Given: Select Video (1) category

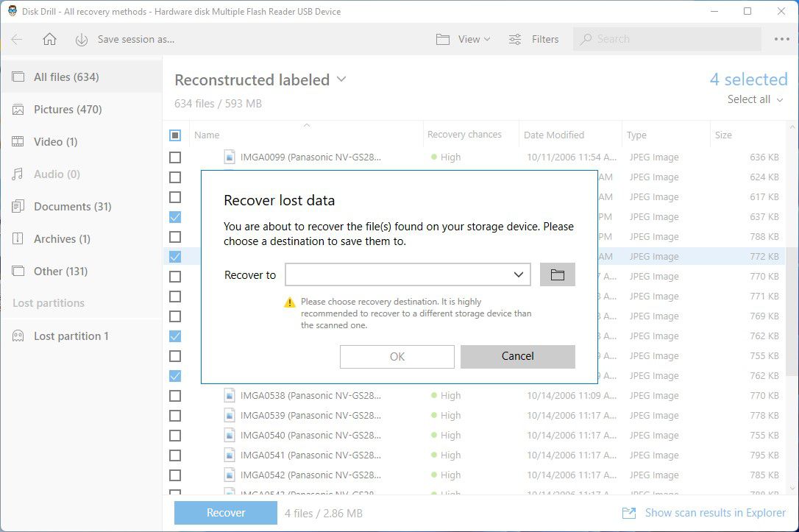Looking at the screenshot, I should point(82,142).
